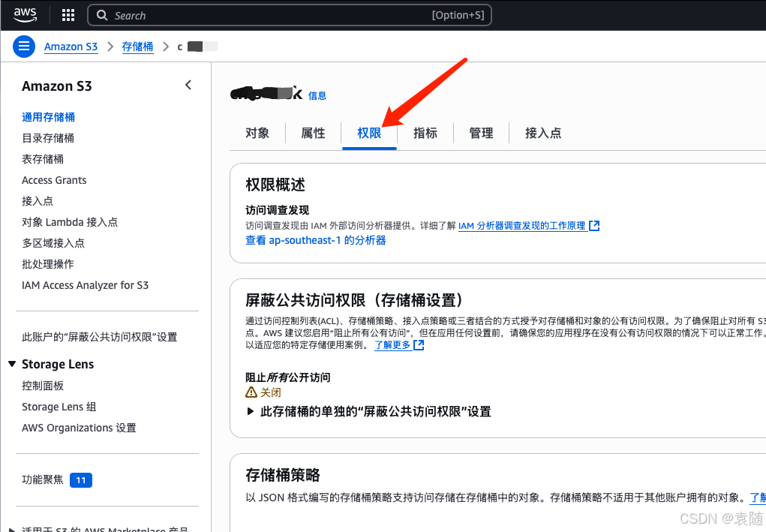
Task: Go to the 存储桶 breadcrumb link
Action: [x=137, y=47]
